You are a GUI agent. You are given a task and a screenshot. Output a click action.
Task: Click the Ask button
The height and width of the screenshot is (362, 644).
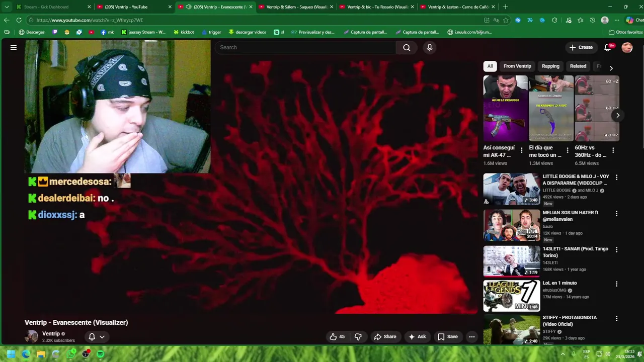click(x=417, y=337)
